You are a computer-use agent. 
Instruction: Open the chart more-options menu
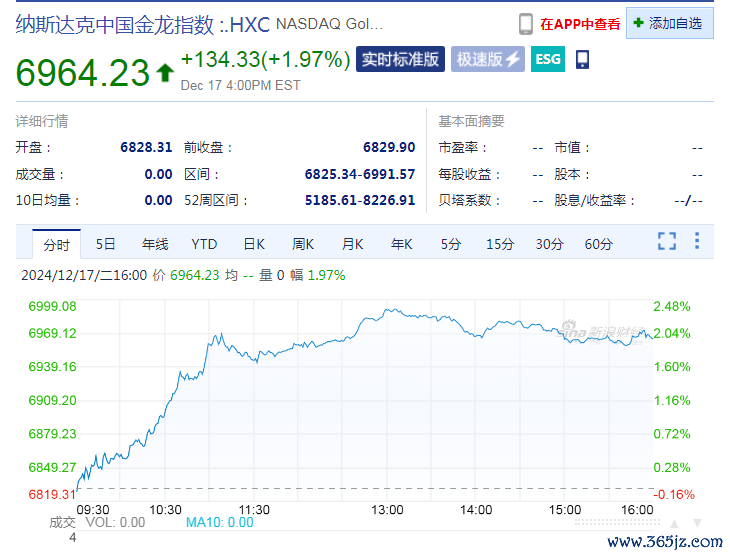[x=697, y=241]
